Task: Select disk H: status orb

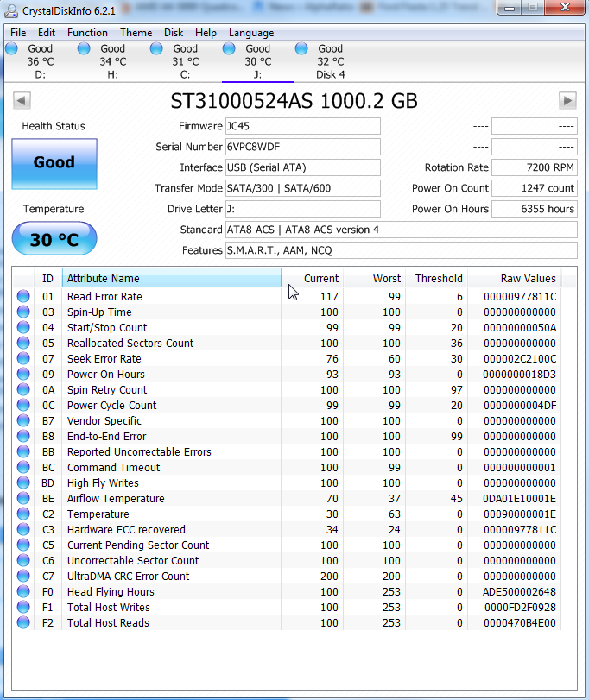Action: [84, 48]
